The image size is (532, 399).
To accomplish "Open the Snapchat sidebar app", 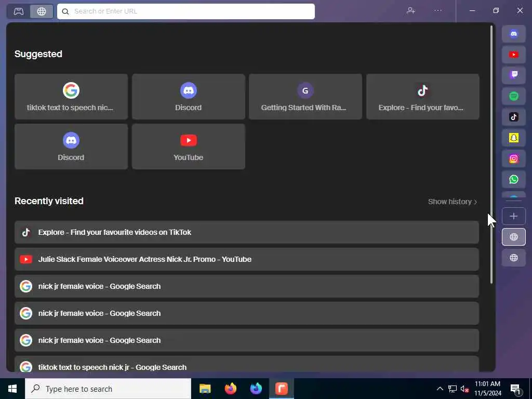I will pyautogui.click(x=513, y=138).
